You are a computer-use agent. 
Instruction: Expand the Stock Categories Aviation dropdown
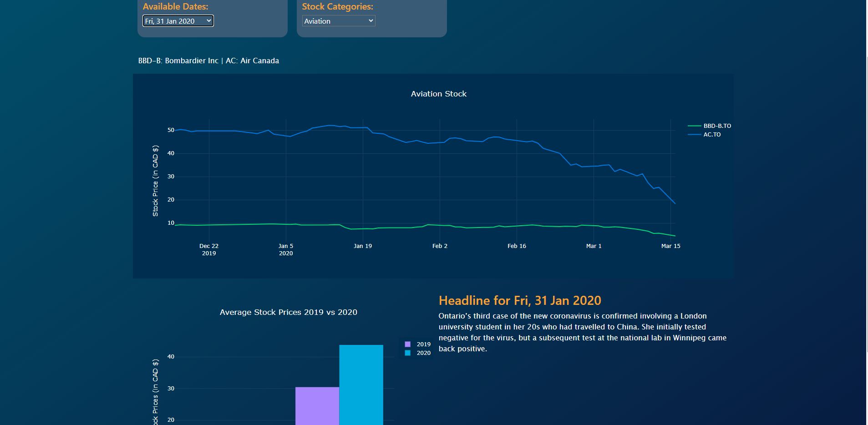pyautogui.click(x=339, y=21)
